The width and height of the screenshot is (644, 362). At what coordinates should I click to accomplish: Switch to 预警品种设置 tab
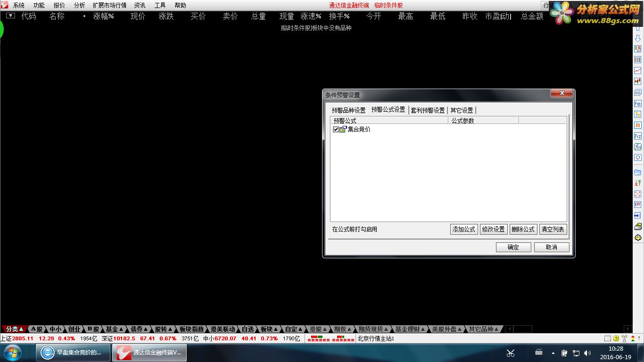(x=349, y=110)
